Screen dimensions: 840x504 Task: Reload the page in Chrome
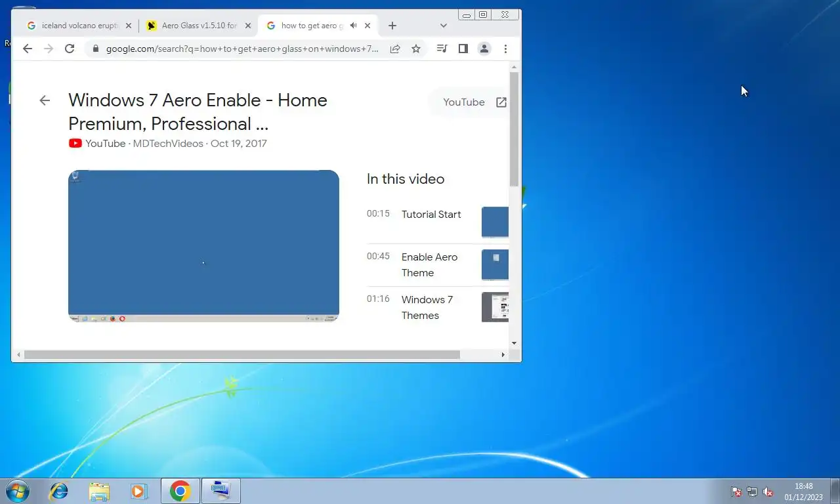pyautogui.click(x=70, y=49)
